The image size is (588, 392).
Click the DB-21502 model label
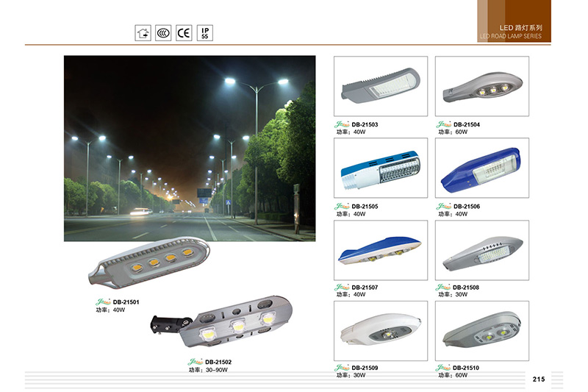coord(218,362)
